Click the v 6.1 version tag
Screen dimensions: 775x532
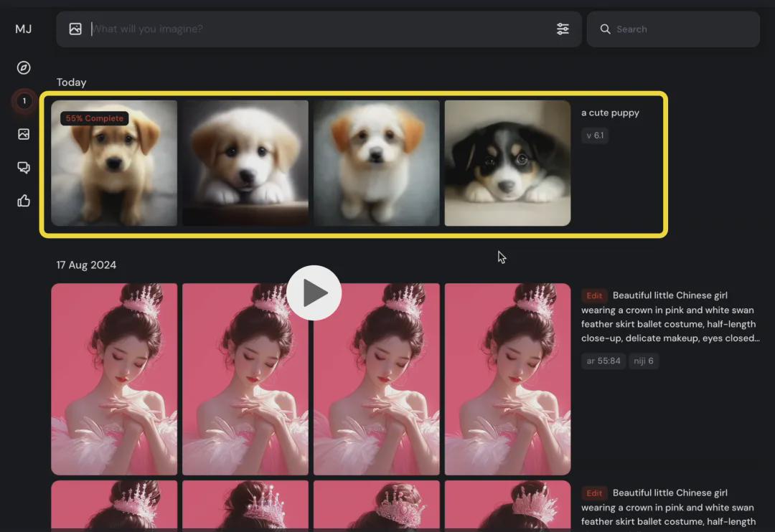coord(595,136)
